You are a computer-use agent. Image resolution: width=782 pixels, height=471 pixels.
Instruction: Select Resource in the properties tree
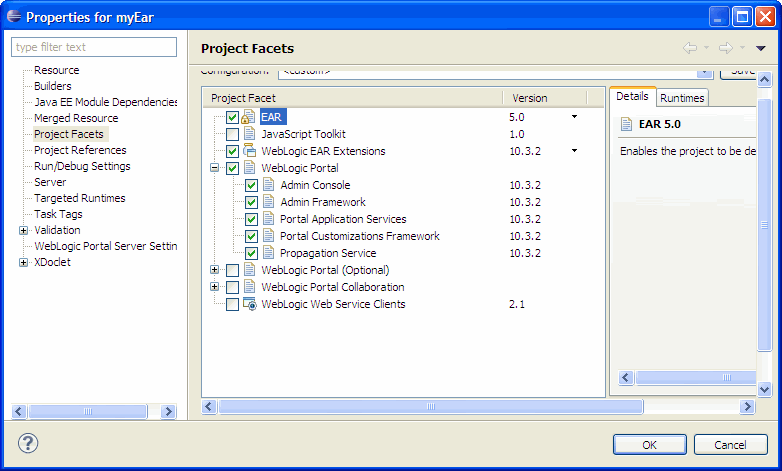56,70
